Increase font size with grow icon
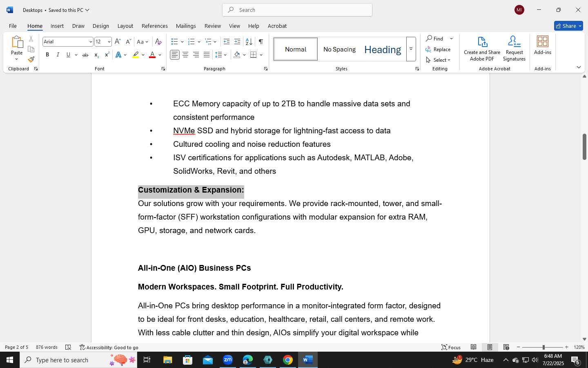The height and width of the screenshot is (368, 588). 118,42
